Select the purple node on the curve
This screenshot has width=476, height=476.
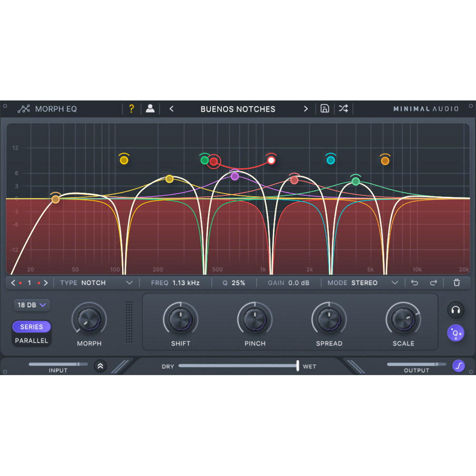[x=234, y=176]
